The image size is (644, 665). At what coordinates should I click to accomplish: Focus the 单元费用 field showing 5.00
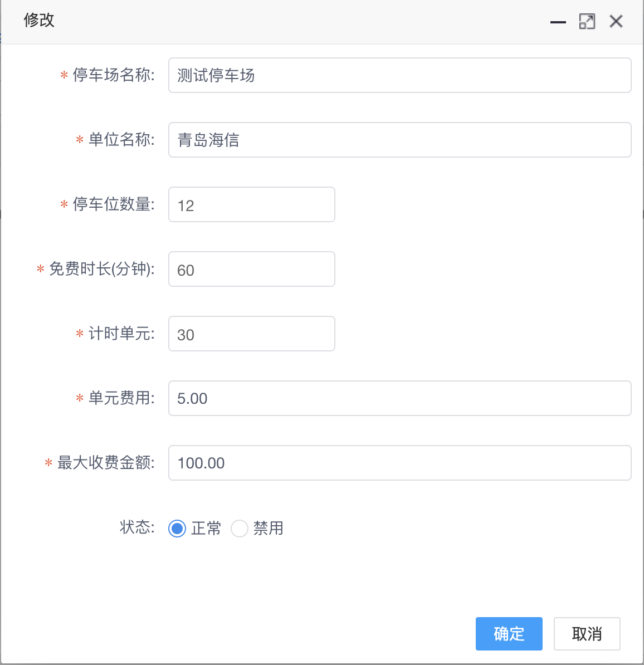click(x=399, y=398)
